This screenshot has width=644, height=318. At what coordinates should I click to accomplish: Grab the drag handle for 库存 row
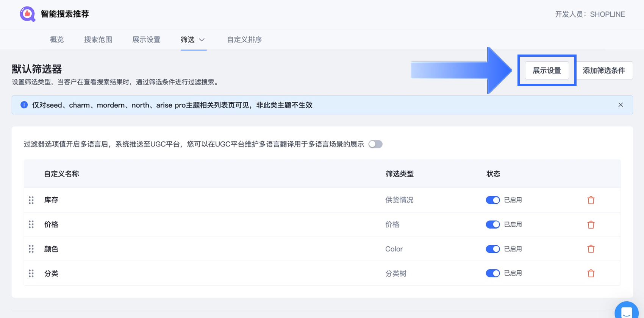[31, 200]
